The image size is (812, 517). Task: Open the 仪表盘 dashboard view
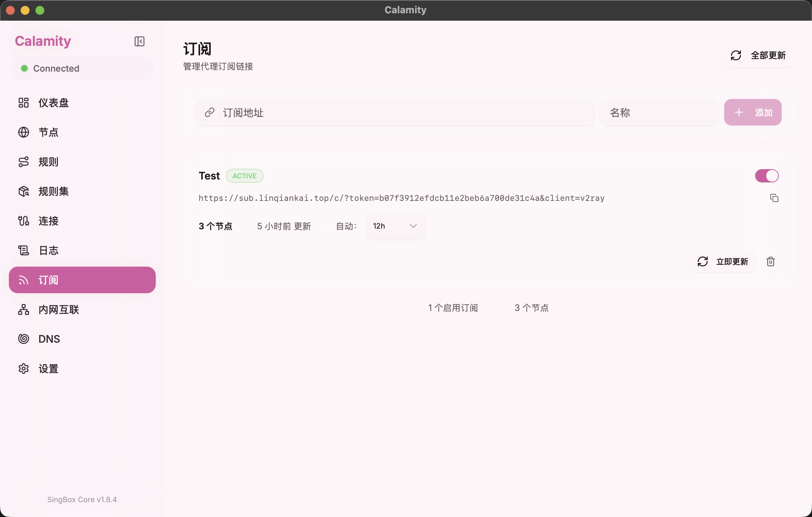(53, 103)
